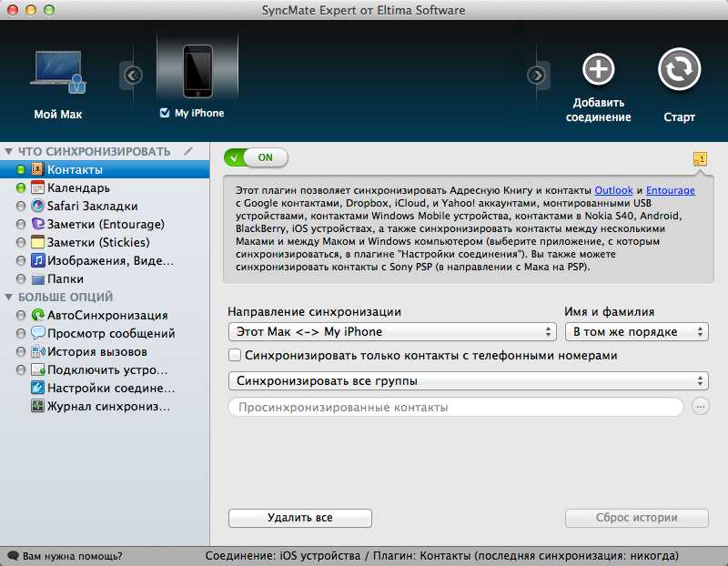Enable the Изображения, Виде... plugin indicator

click(x=20, y=260)
